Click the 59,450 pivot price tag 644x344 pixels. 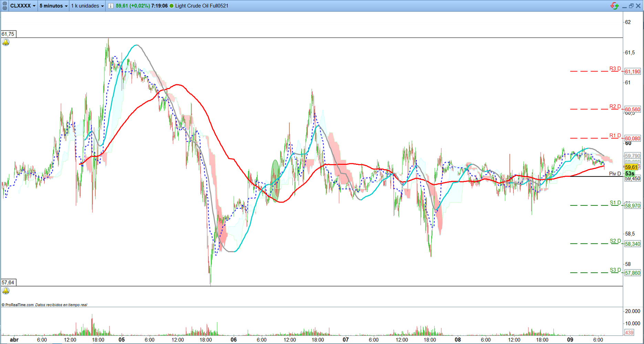point(633,179)
